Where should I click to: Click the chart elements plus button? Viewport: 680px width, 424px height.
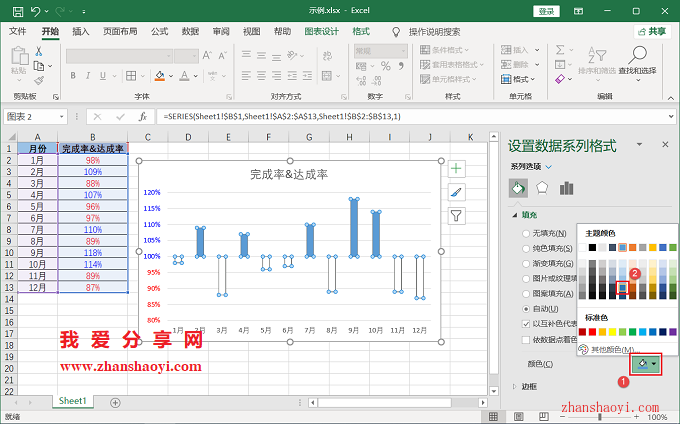[456, 169]
